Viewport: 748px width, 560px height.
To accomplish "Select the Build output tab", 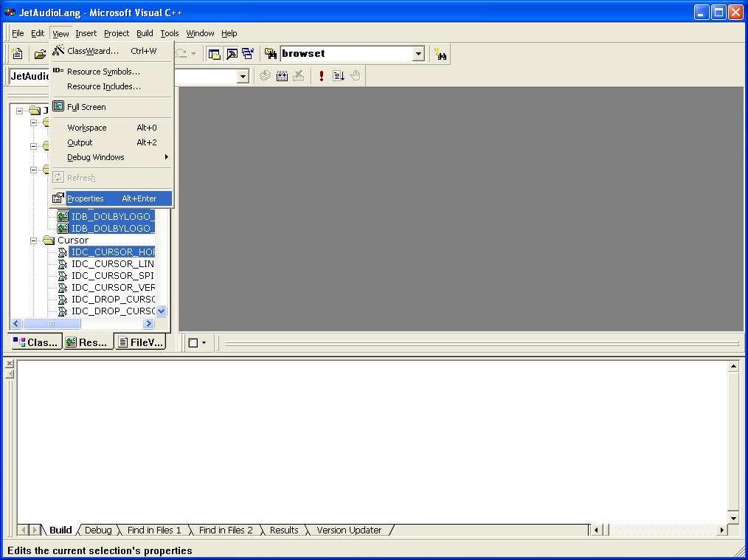I will (60, 530).
